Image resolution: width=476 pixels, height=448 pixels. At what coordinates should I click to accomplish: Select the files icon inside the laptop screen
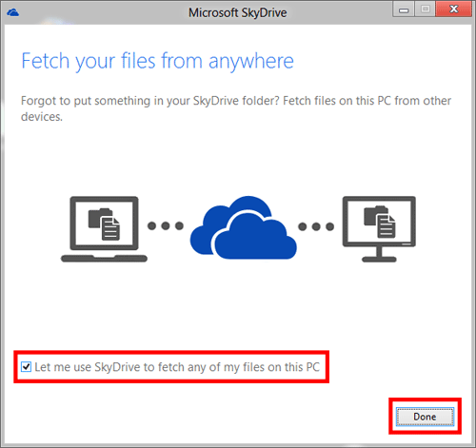point(104,224)
